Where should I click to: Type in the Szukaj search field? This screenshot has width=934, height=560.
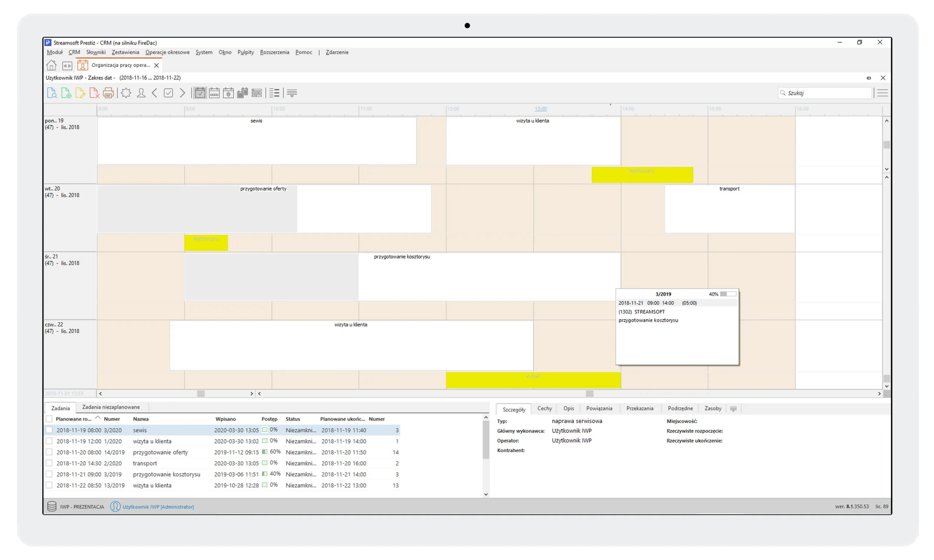(x=825, y=93)
